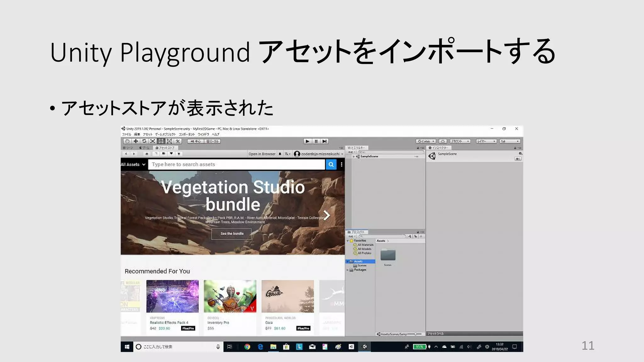
Task: Advance banner with right chevron arrow
Action: click(327, 215)
